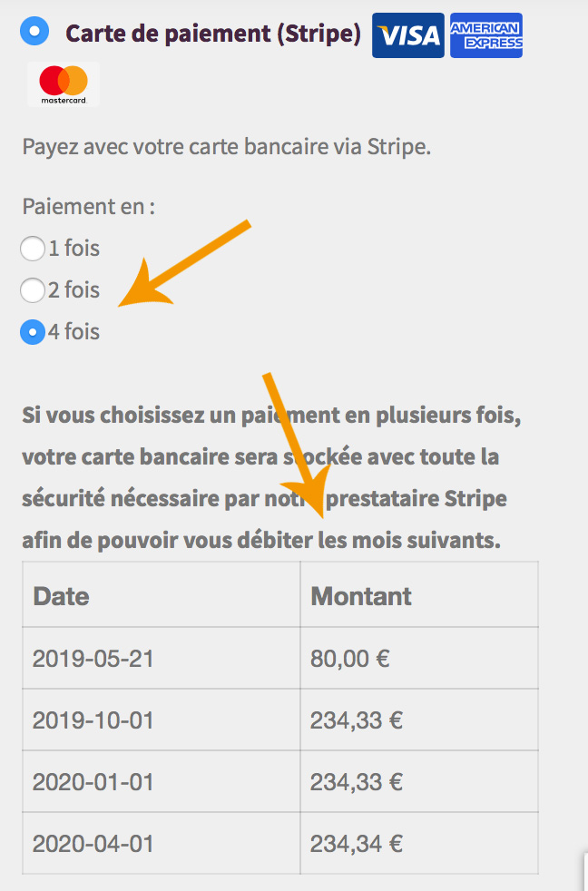This screenshot has height=891, width=588.
Task: Select the Carte de paiement (Stripe) radio button
Action: point(34,30)
